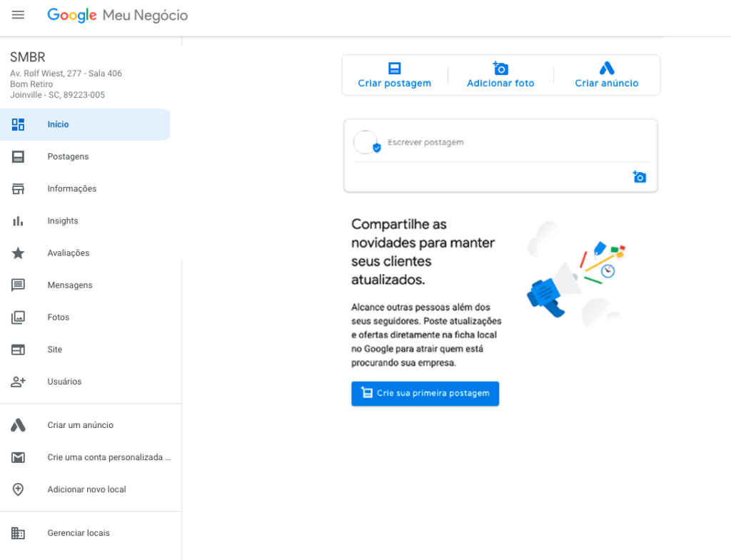Open Gerenciar locais
Viewport: 731px width, 560px height.
pyautogui.click(x=85, y=533)
